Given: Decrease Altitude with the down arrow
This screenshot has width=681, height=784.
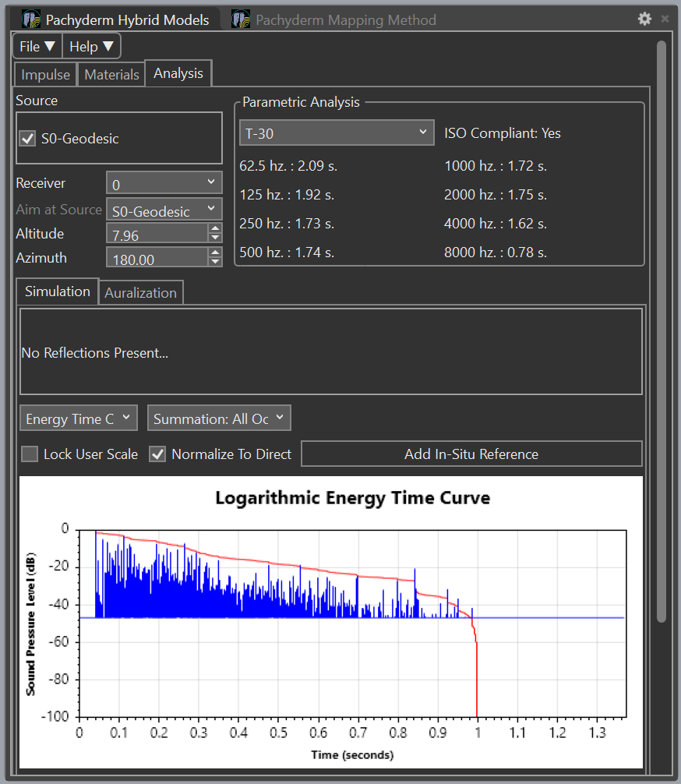Looking at the screenshot, I should tap(215, 238).
